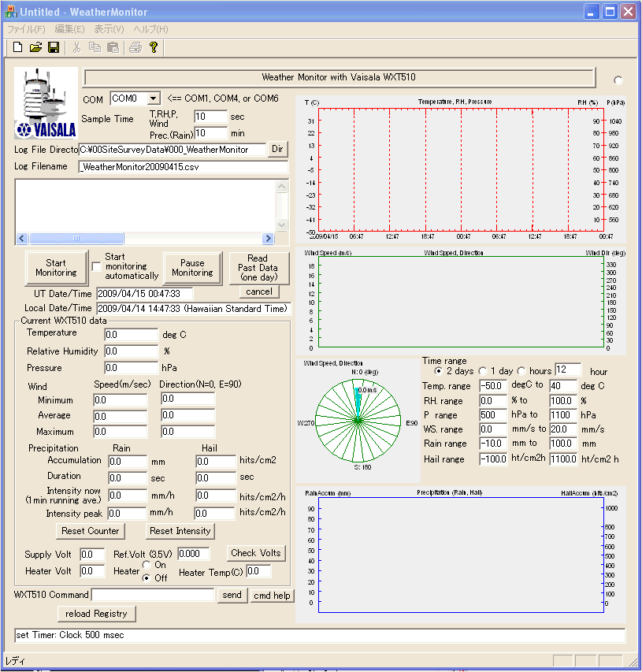Click the WXT510 Command input field
This screenshot has width=642, height=672.
point(153,596)
